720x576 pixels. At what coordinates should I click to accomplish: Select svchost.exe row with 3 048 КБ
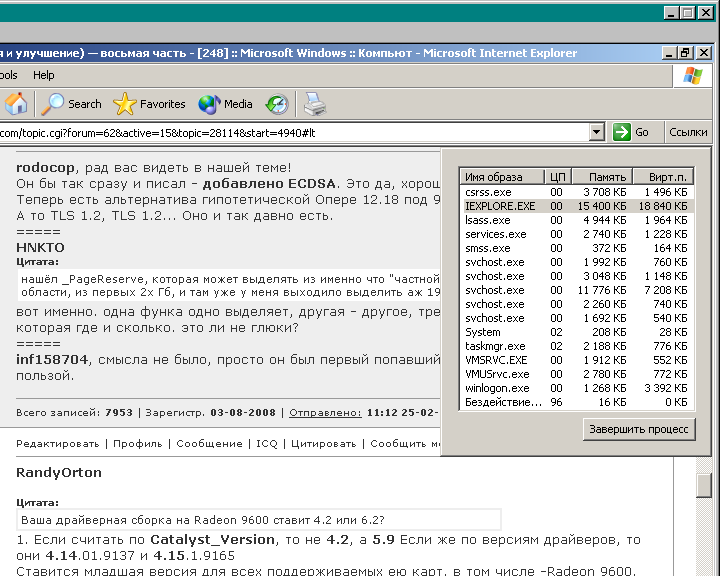(576, 276)
